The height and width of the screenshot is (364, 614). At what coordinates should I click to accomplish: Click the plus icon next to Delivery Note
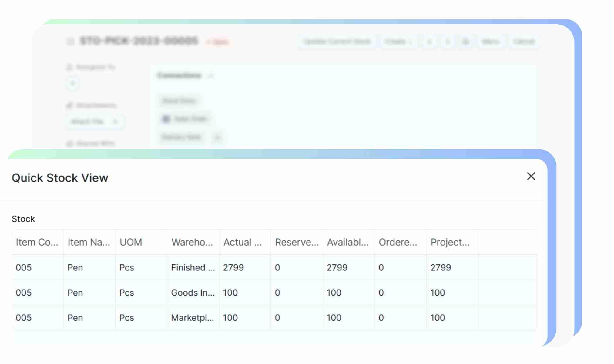(217, 137)
